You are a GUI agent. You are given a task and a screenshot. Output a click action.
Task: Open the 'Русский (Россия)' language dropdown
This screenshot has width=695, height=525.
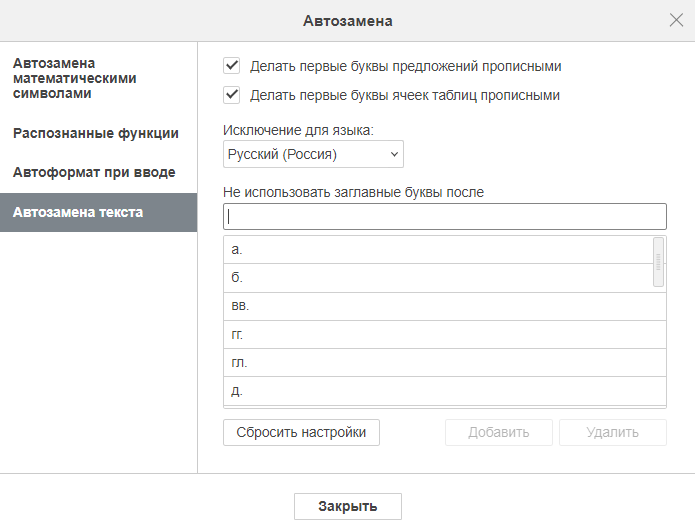pyautogui.click(x=313, y=154)
